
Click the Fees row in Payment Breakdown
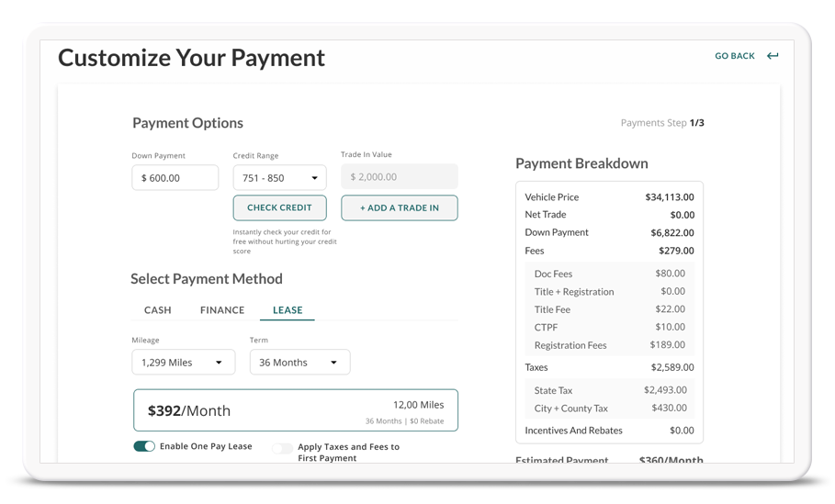coord(609,251)
